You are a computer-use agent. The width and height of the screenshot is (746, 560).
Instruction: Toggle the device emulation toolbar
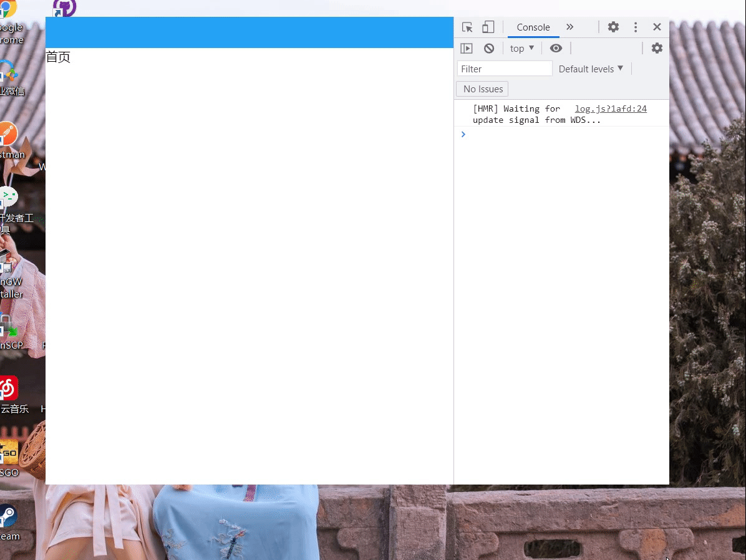(488, 27)
